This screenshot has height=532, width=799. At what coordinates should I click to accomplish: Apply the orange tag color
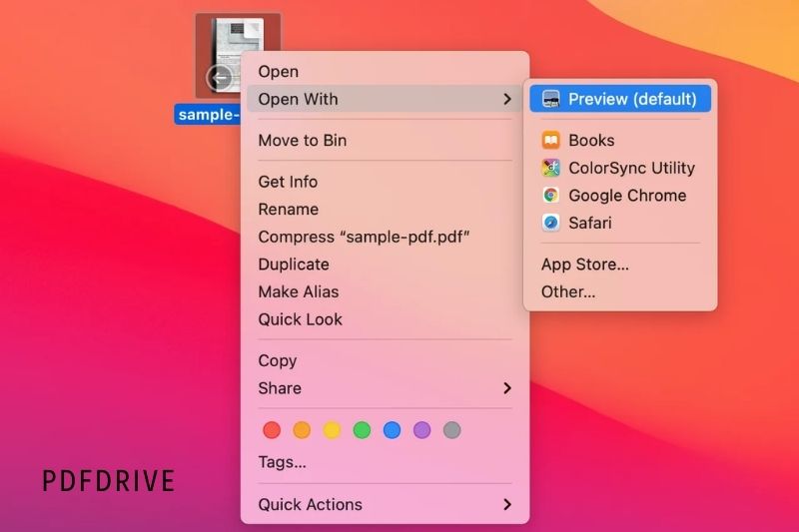point(302,430)
